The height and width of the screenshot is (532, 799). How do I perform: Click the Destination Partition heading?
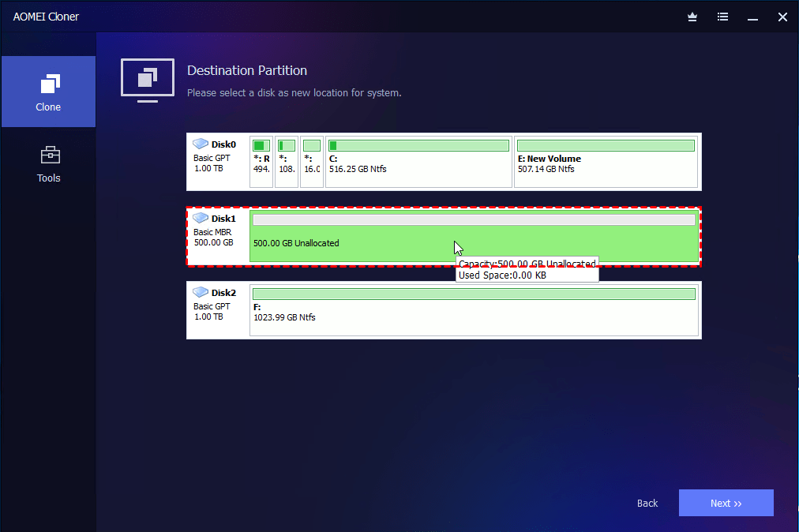point(247,70)
